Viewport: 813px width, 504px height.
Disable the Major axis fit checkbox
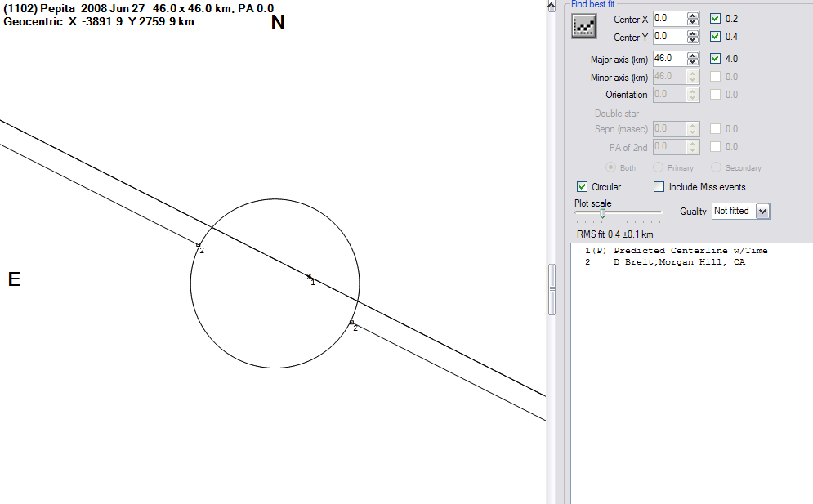click(x=716, y=59)
